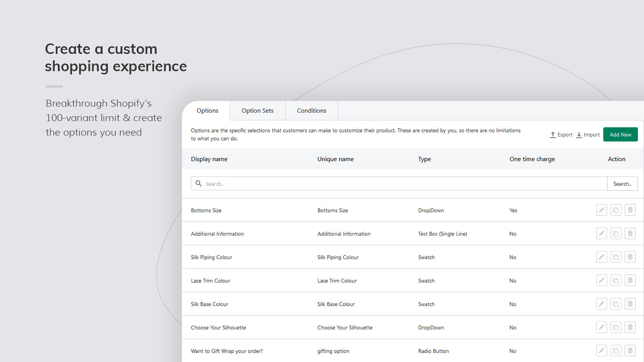Duplicate the gift wrap option row
This screenshot has width=644, height=362.
[616, 351]
